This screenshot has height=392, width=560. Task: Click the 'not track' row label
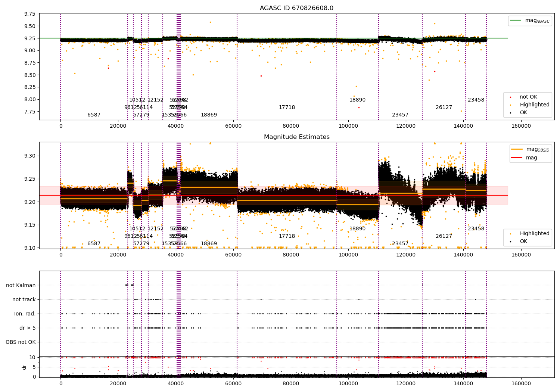point(24,299)
